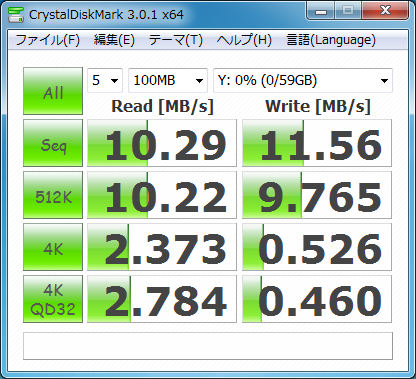The image size is (416, 379).
Task: Run all benchmarks with All button
Action: coord(53,91)
